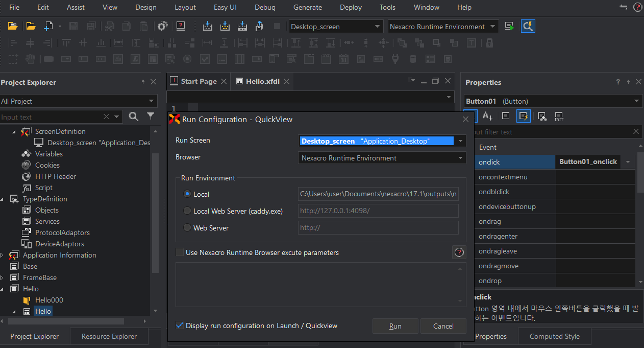The image size is (644, 348).
Task: Open the Debug menu
Action: tap(265, 7)
